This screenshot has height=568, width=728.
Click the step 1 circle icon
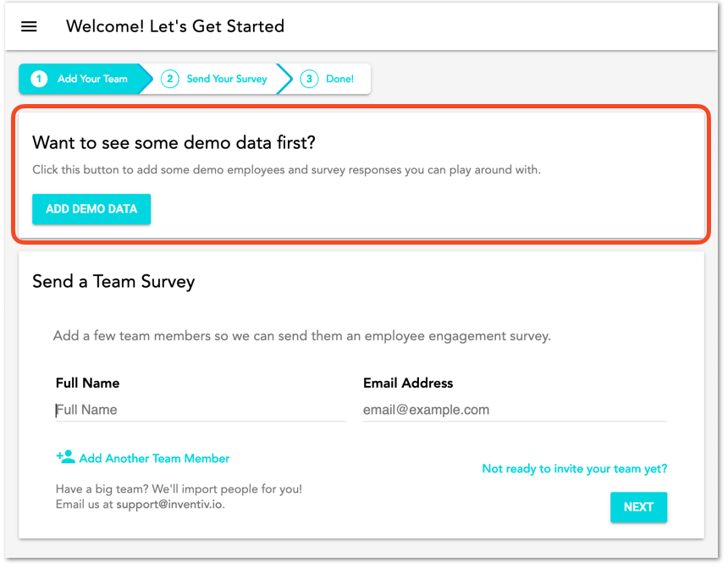tap(39, 79)
